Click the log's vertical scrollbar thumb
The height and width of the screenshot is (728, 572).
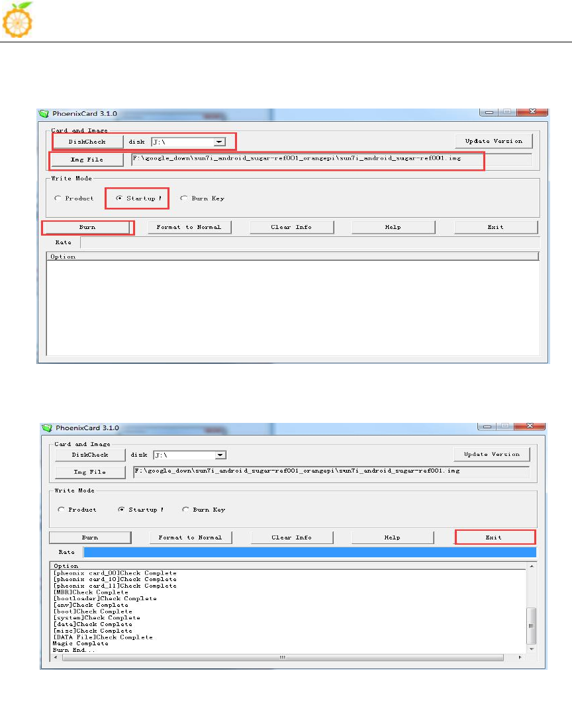point(532,626)
